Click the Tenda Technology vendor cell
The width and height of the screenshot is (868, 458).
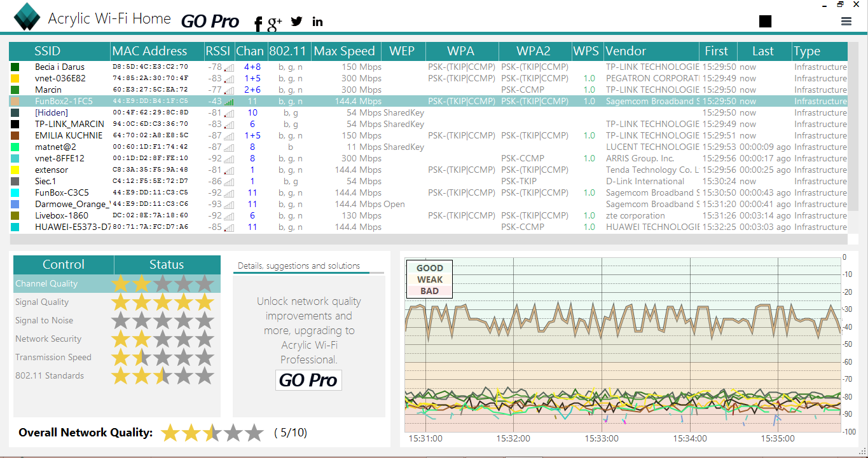click(x=652, y=170)
